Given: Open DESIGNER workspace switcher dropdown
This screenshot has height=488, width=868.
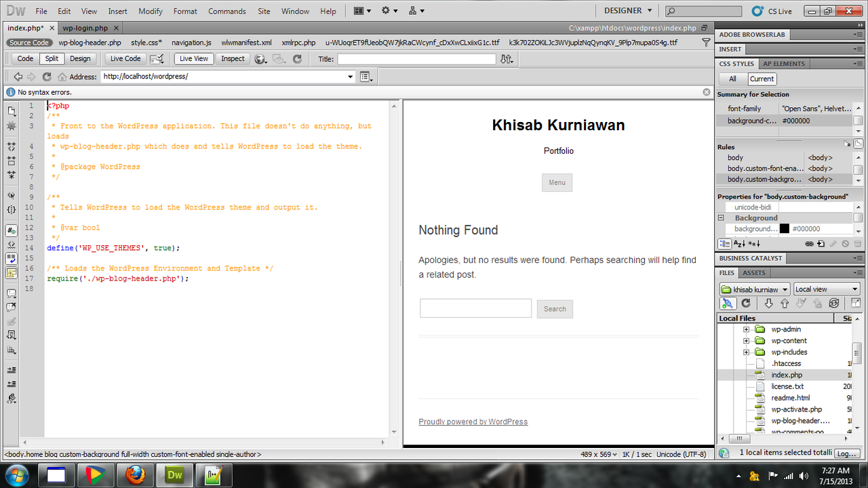Looking at the screenshot, I should [628, 11].
